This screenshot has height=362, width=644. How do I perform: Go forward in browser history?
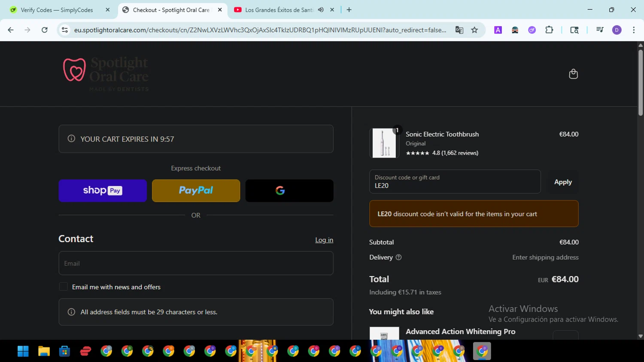click(27, 30)
